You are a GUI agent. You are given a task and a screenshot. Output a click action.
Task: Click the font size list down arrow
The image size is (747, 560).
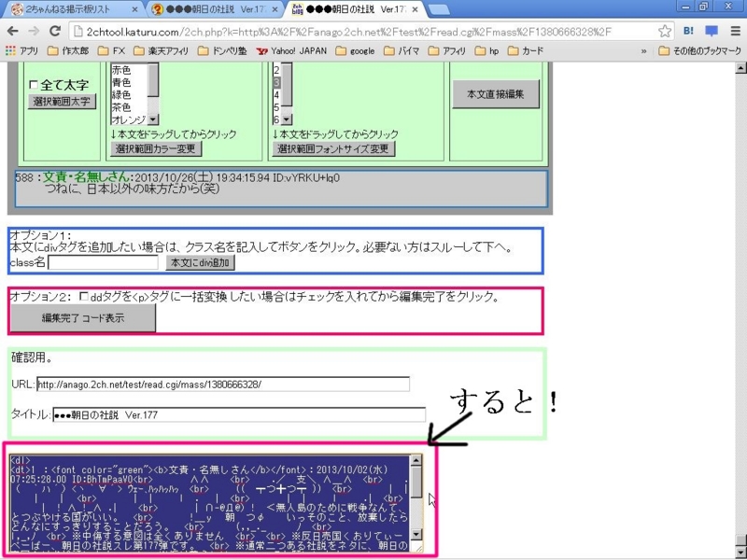click(x=287, y=119)
